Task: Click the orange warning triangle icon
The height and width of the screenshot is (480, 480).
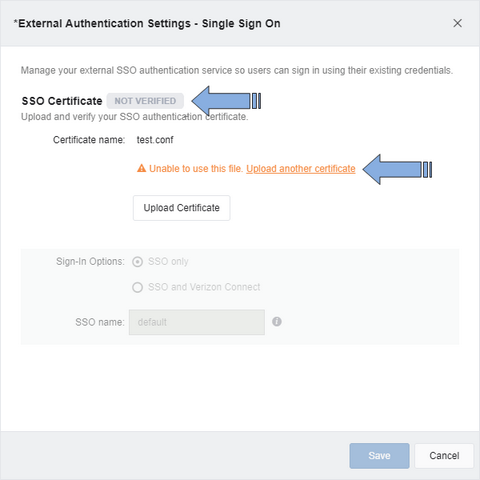Action: pos(142,168)
